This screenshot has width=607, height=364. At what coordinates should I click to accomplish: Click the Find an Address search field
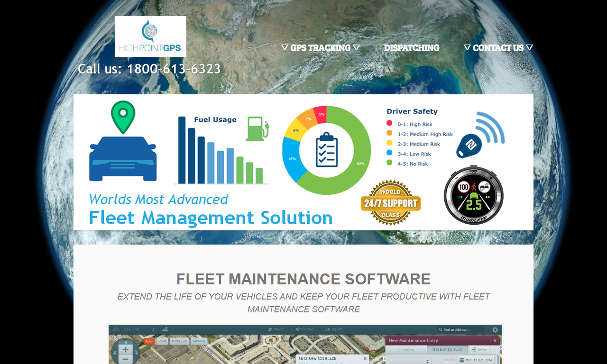tap(461, 329)
